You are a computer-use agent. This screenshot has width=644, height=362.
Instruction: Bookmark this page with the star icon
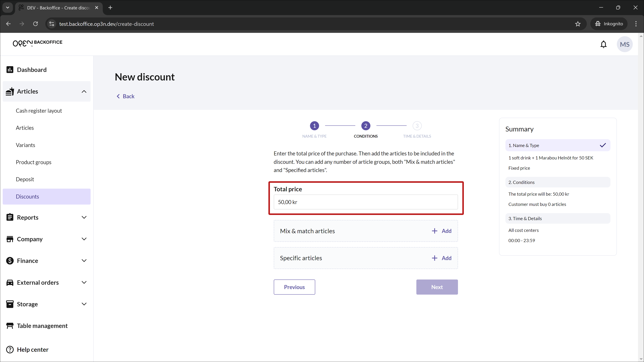pyautogui.click(x=578, y=24)
